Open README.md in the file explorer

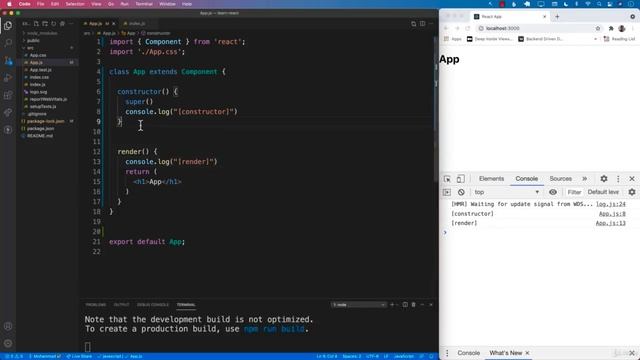[x=40, y=136]
